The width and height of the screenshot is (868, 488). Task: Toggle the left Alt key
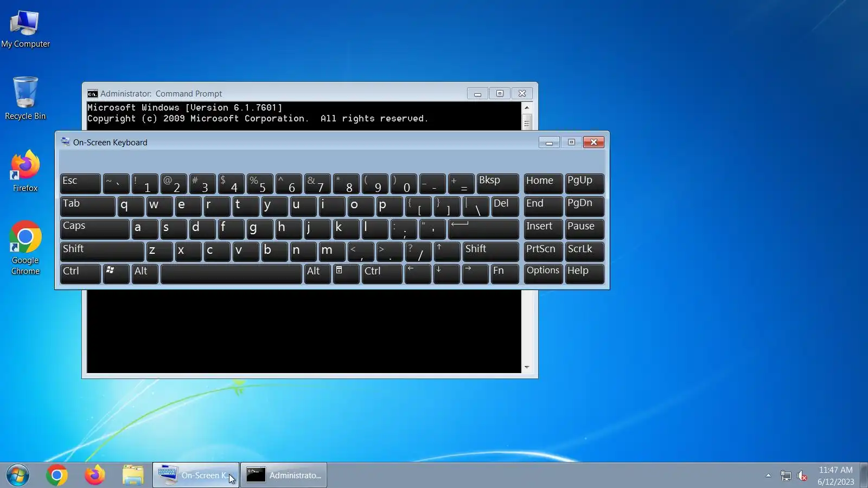click(145, 274)
